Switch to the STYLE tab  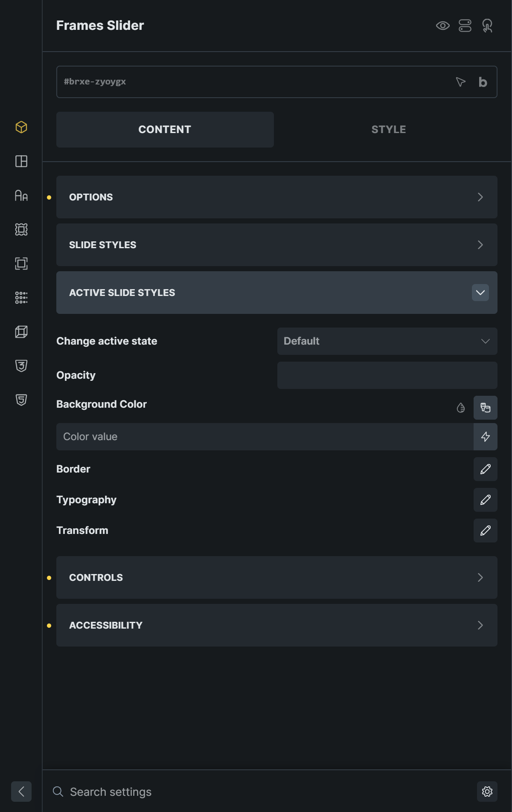pyautogui.click(x=389, y=130)
